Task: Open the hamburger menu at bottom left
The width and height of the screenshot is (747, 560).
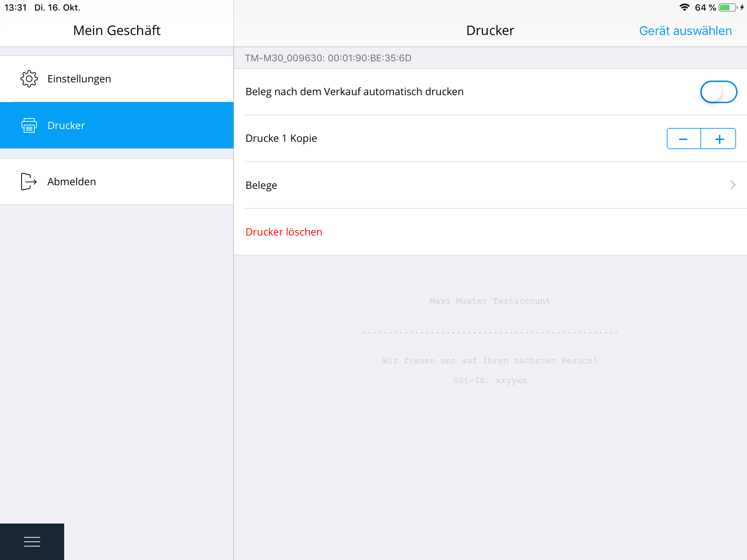Action: 32,542
